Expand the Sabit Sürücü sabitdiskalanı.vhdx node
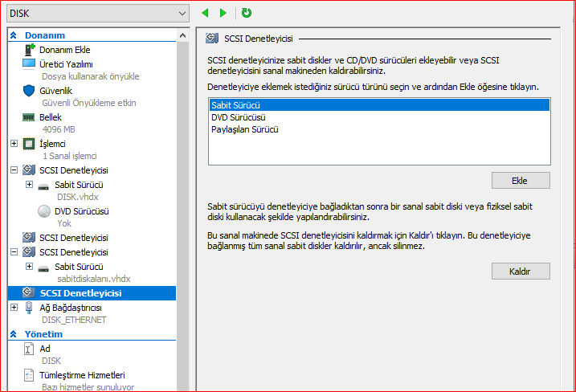 pos(30,266)
